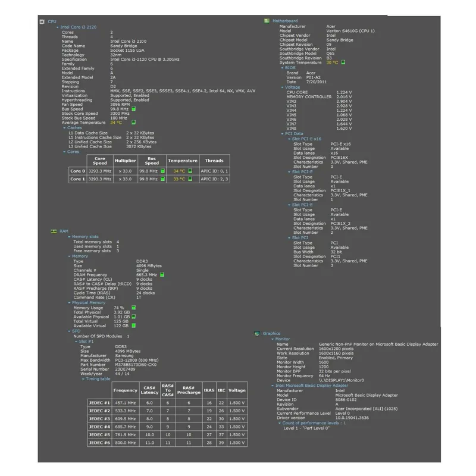This screenshot has height=476, width=476.
Task: Click the Socket 1155 LGA package value
Action: pyautogui.click(x=127, y=51)
